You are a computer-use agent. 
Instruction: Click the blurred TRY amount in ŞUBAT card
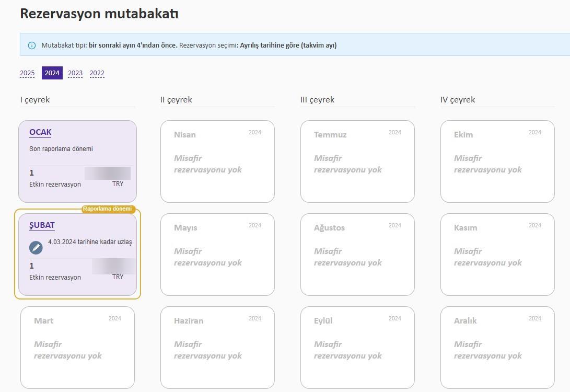click(114, 266)
